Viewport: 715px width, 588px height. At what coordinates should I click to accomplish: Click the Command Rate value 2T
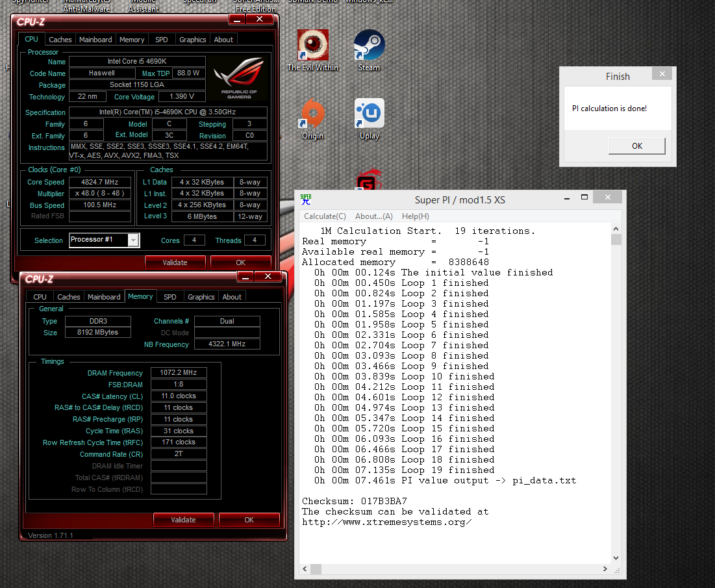pos(179,454)
